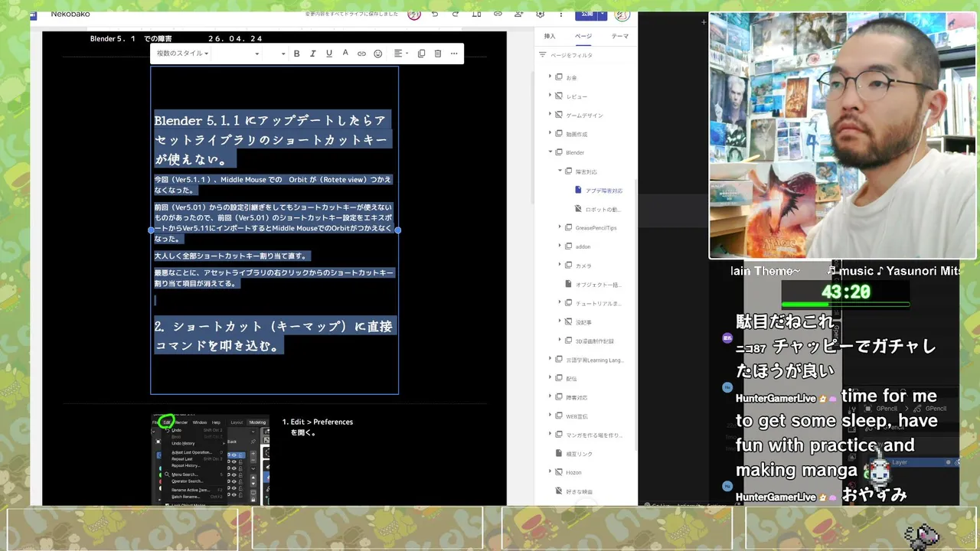Select the 没記事 page
The image size is (980, 551).
click(583, 322)
